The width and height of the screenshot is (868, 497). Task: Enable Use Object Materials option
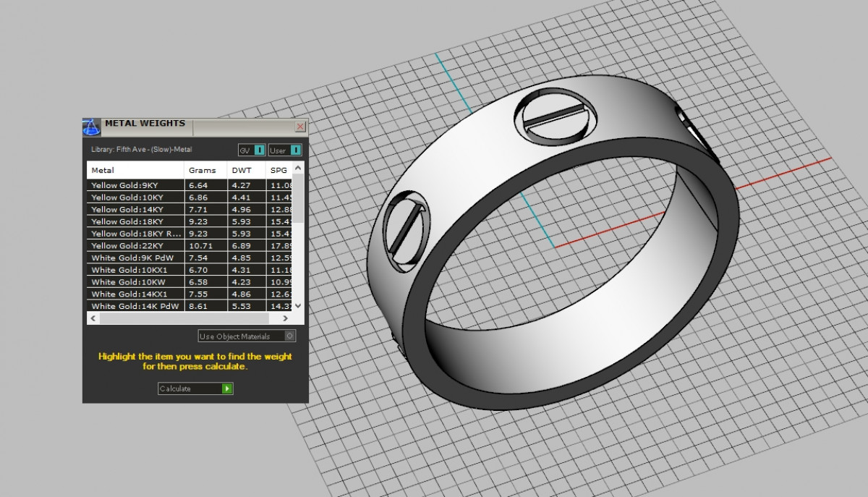pyautogui.click(x=289, y=336)
